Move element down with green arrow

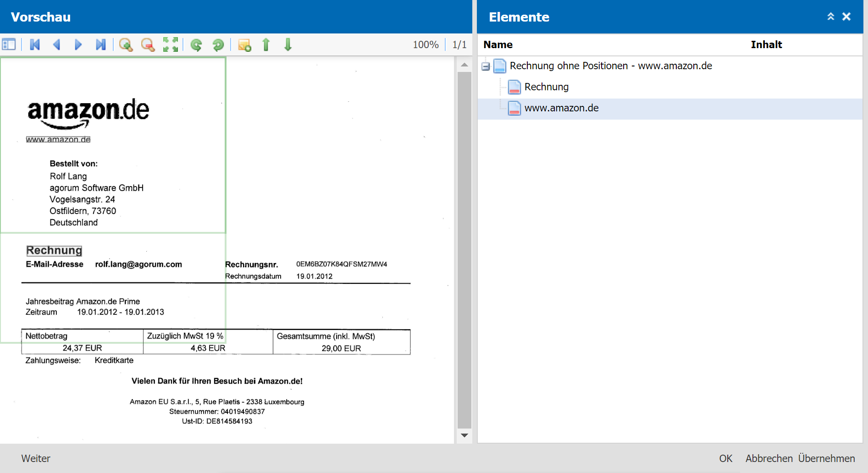288,44
